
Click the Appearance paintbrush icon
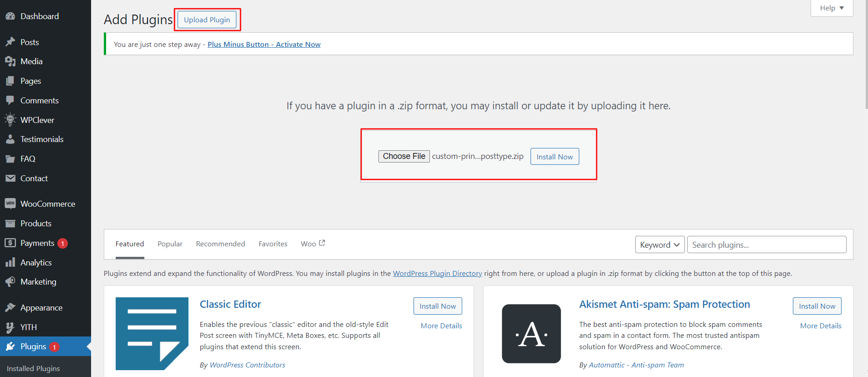(x=10, y=308)
